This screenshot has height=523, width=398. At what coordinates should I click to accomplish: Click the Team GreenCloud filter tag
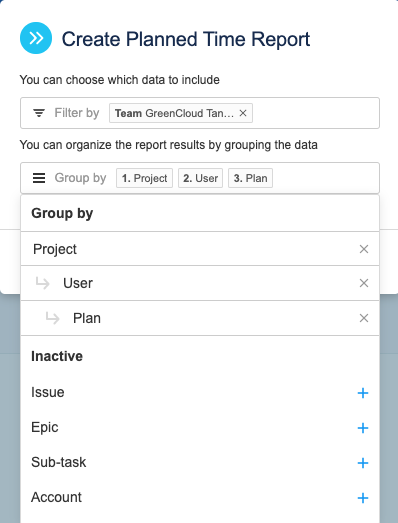click(x=174, y=113)
